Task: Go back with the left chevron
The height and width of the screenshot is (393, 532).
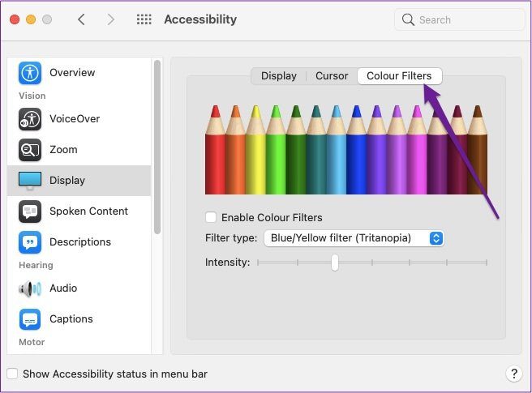Action: point(81,19)
